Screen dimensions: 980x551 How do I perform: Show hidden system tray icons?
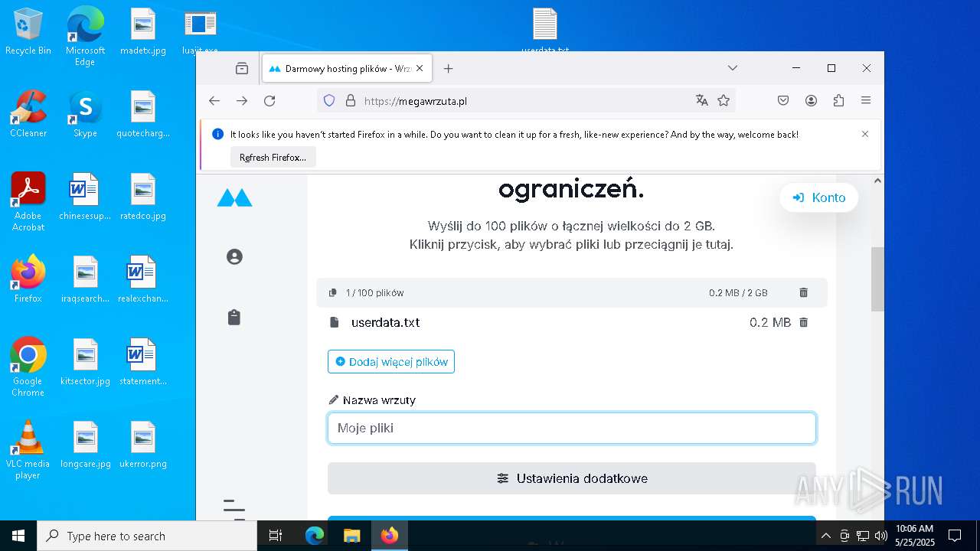(825, 536)
